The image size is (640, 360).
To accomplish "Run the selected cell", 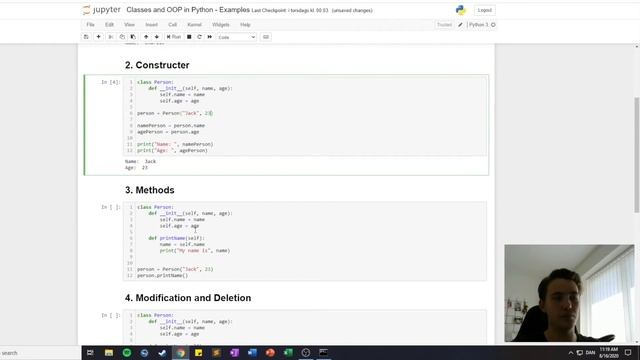I will coord(173,37).
